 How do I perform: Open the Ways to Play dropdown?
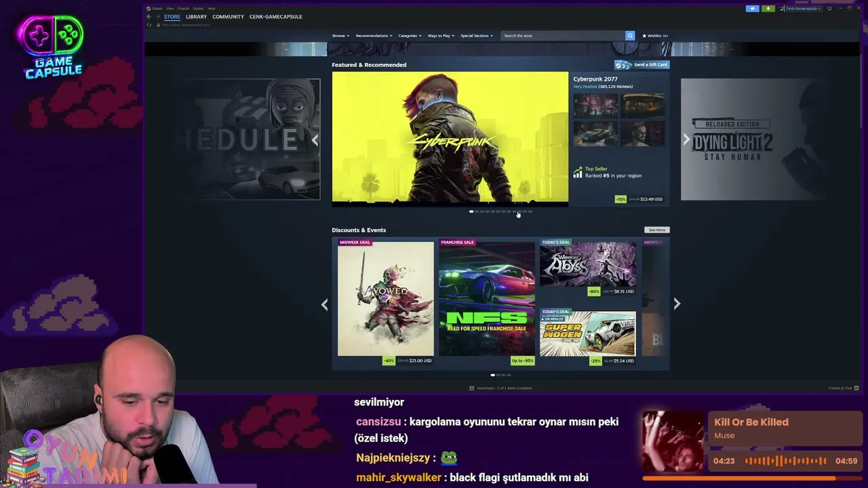pyautogui.click(x=441, y=35)
